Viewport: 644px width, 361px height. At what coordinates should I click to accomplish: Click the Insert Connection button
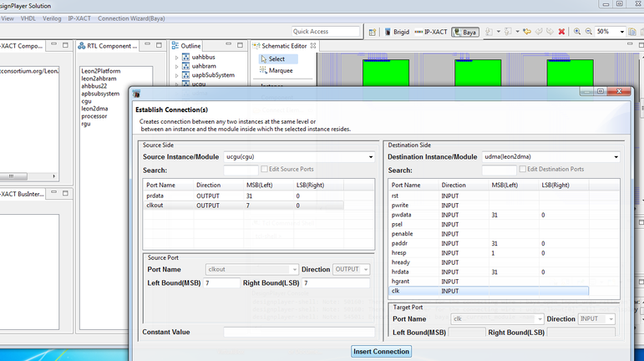pos(381,352)
